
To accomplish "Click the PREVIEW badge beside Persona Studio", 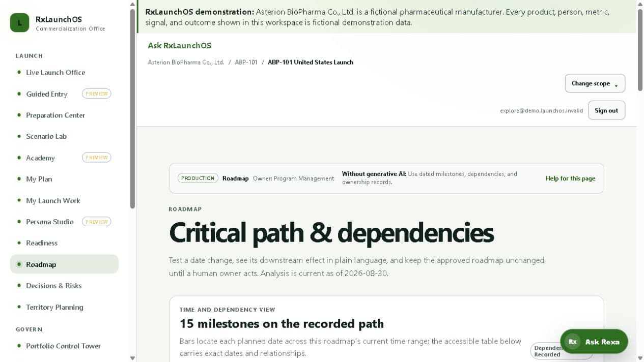I will [96, 222].
